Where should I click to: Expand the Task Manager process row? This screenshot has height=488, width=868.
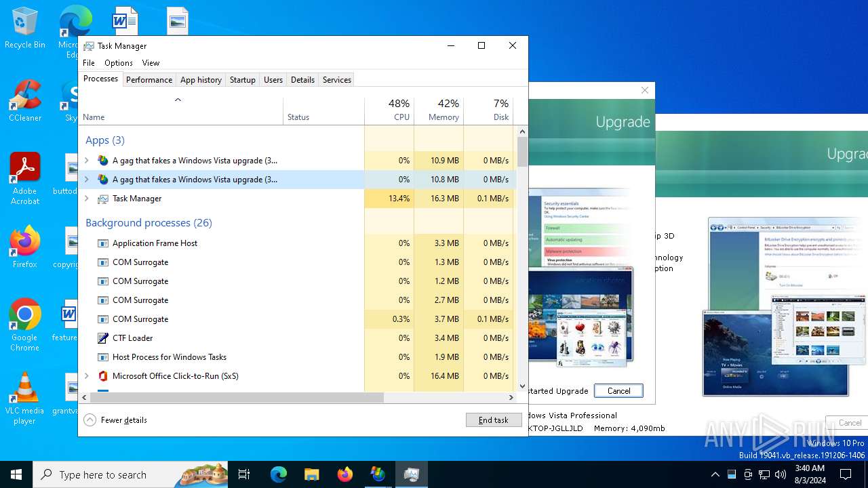(x=86, y=199)
